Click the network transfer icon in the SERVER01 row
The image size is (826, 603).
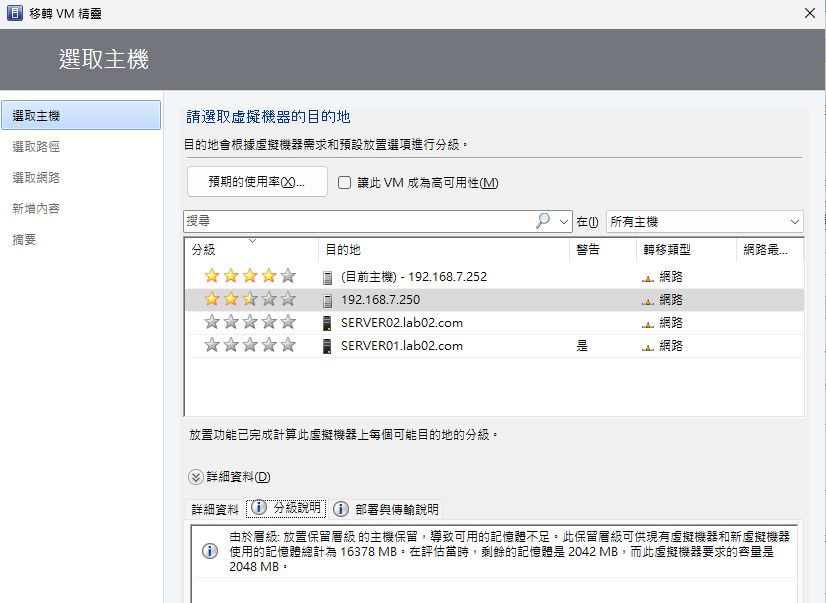[x=648, y=346]
